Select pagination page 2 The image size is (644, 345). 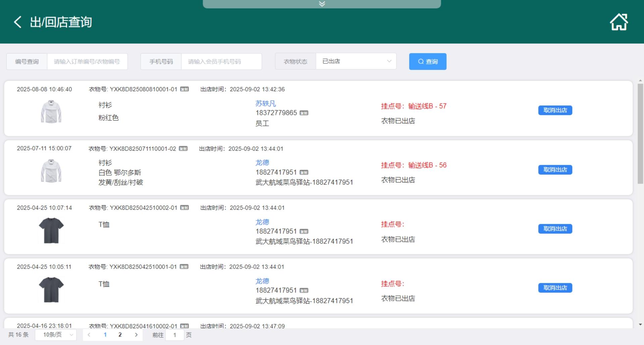click(x=120, y=335)
